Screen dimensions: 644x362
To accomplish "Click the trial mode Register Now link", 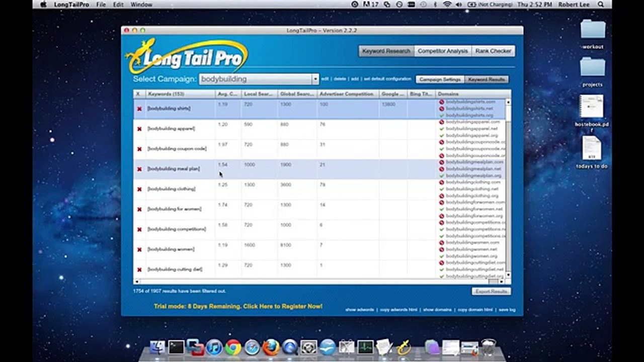I will pyautogui.click(x=238, y=306).
